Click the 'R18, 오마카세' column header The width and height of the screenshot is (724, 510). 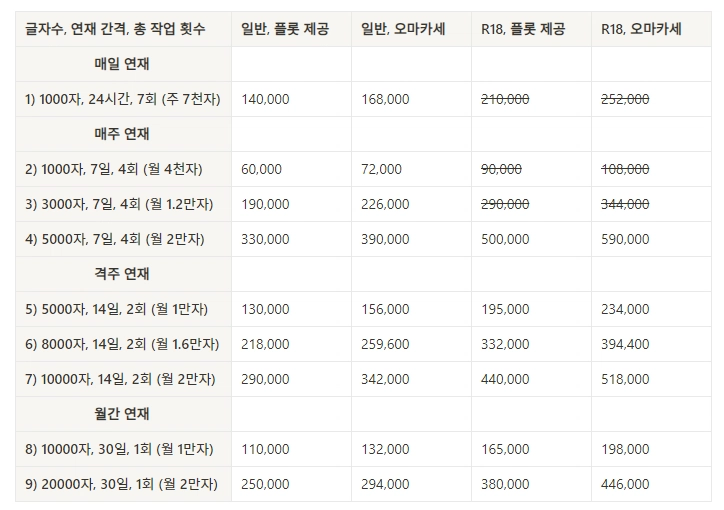[641, 29]
